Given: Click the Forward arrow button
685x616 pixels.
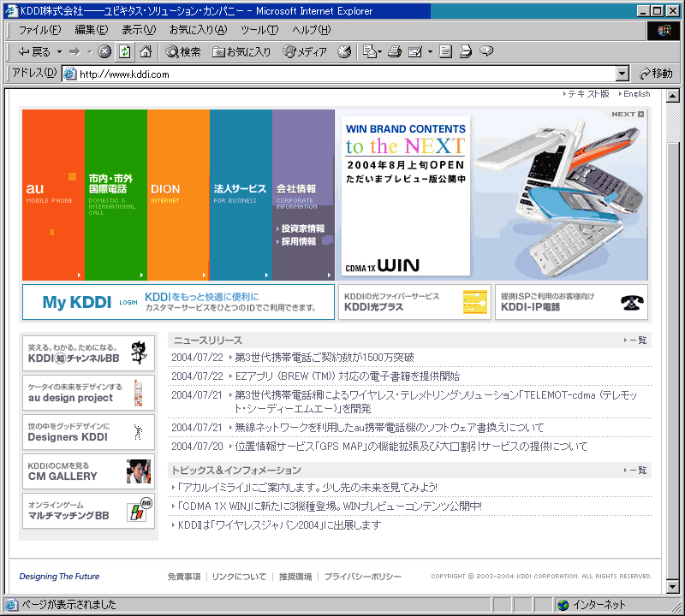Looking at the screenshot, I should click(75, 52).
